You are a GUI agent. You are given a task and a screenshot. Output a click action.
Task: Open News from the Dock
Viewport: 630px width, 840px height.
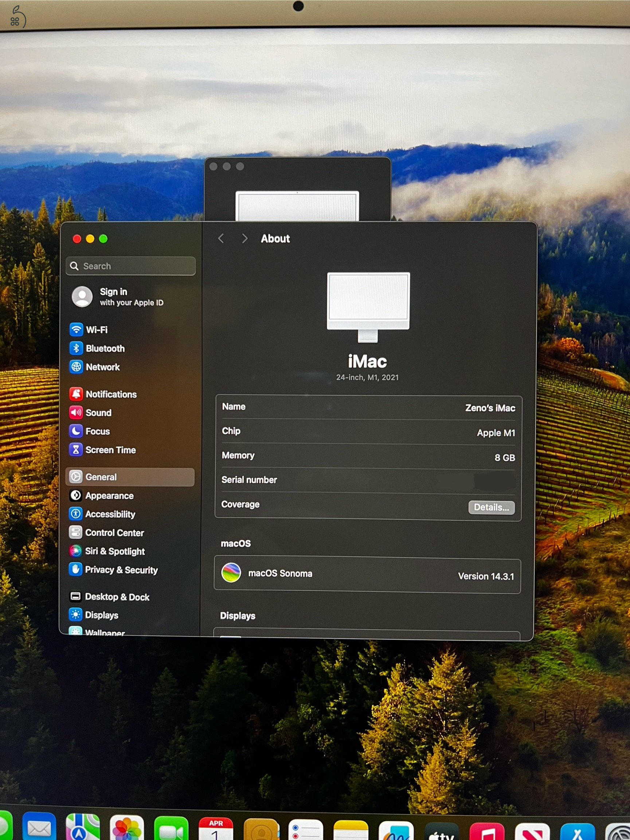click(x=532, y=832)
